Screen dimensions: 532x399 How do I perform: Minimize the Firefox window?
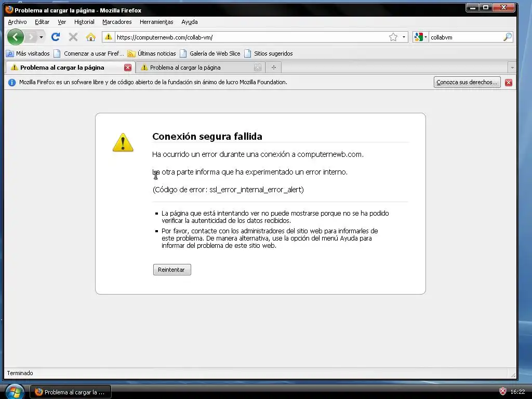coord(473,7)
